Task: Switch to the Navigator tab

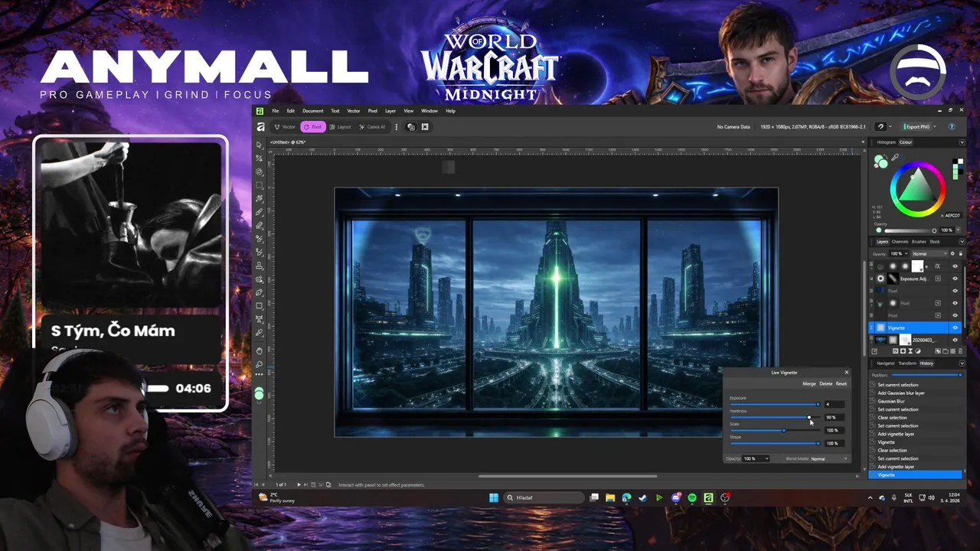Action: 885,364
